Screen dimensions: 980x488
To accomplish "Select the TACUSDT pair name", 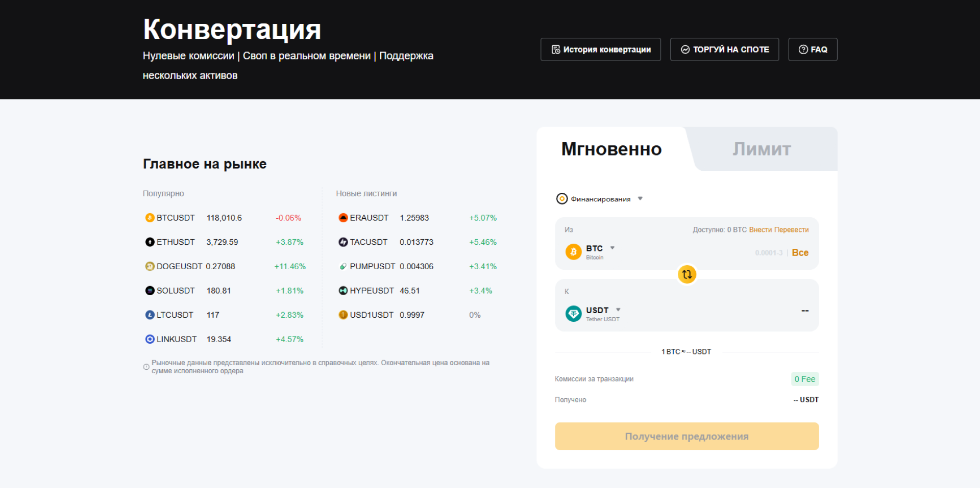I will pos(369,242).
